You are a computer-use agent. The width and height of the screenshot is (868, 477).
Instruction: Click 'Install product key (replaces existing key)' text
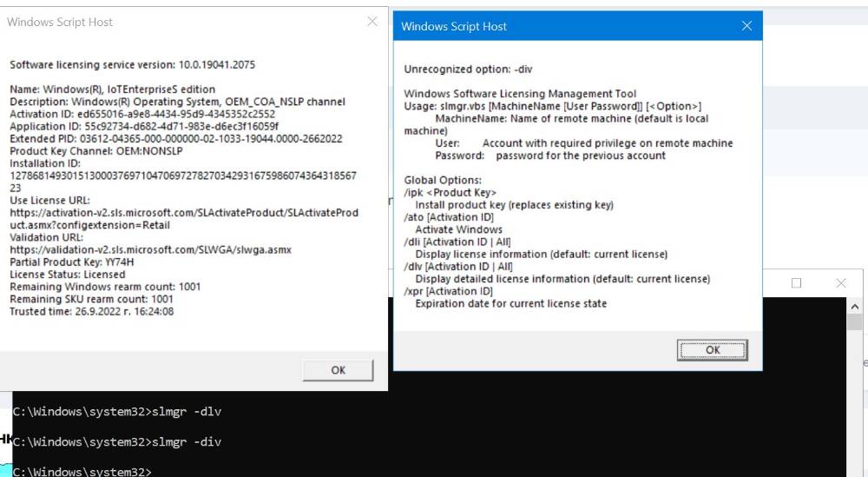pyautogui.click(x=514, y=205)
